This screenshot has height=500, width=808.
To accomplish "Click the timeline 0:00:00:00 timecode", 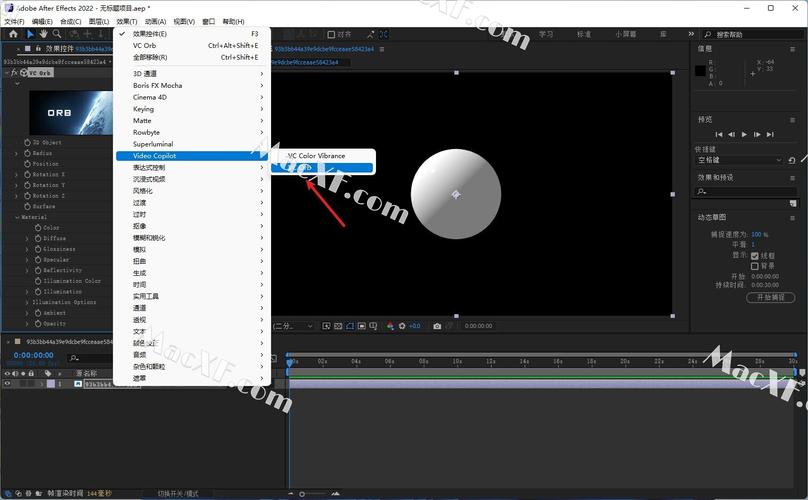I will pos(33,355).
